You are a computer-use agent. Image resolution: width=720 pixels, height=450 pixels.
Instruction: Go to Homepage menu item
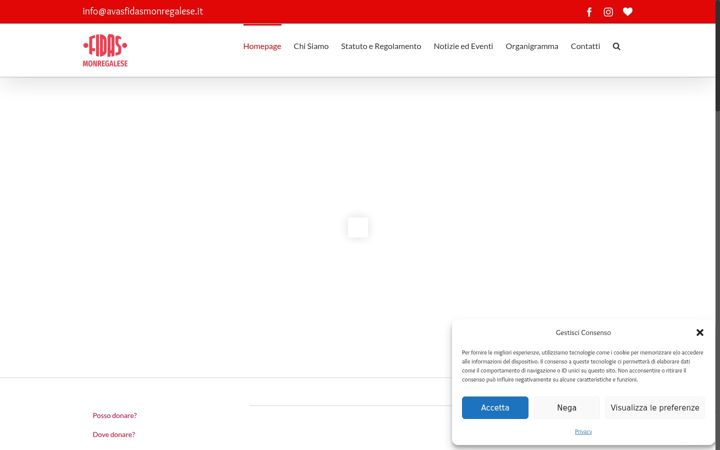[x=262, y=46]
